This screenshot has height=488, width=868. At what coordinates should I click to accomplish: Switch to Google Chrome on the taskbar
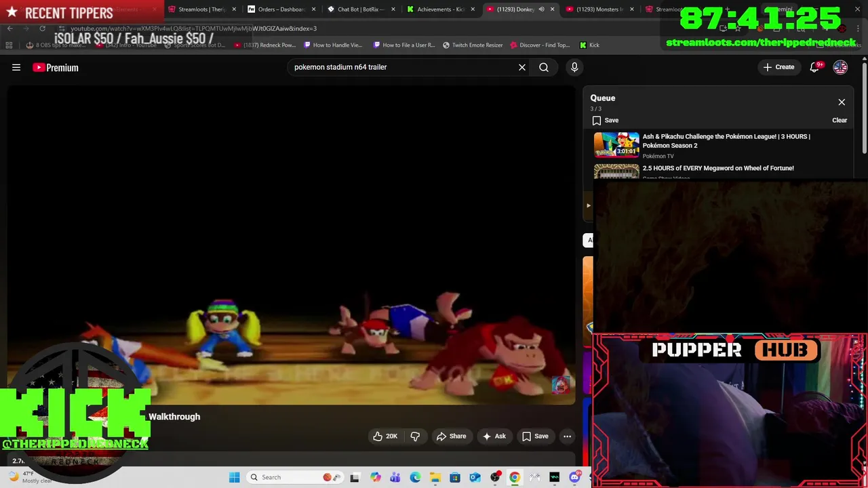515,477
